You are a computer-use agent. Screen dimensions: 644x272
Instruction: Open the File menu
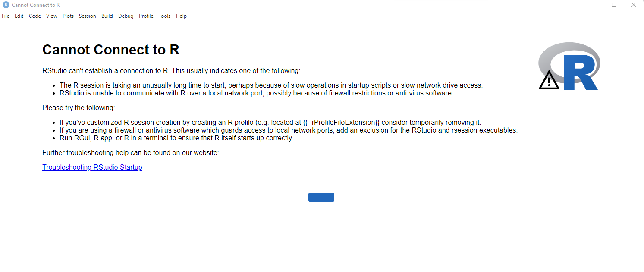(x=6, y=16)
